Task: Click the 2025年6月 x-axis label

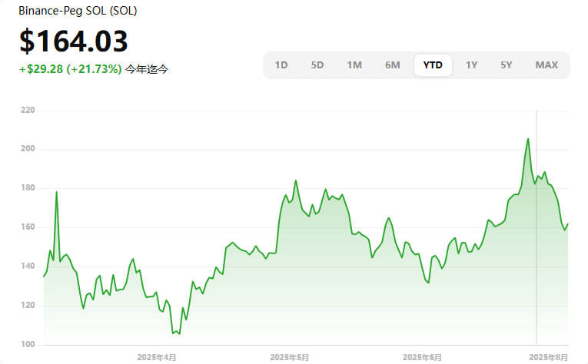Action: (422, 357)
